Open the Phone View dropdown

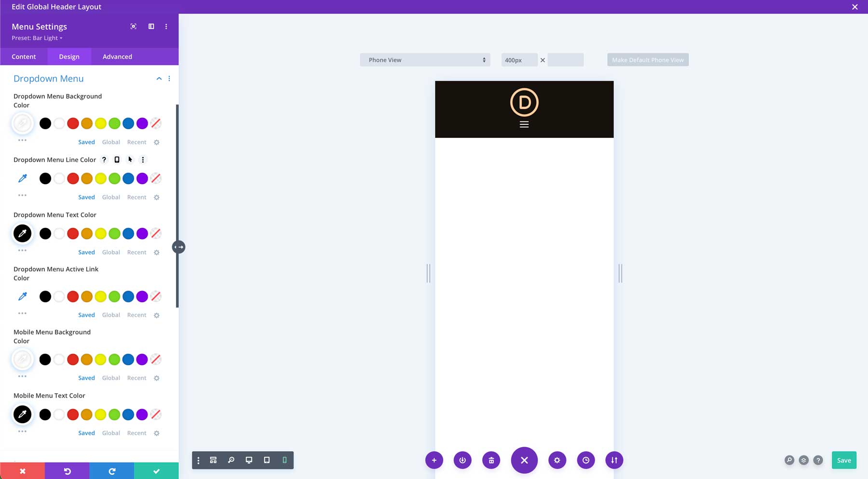tap(424, 60)
